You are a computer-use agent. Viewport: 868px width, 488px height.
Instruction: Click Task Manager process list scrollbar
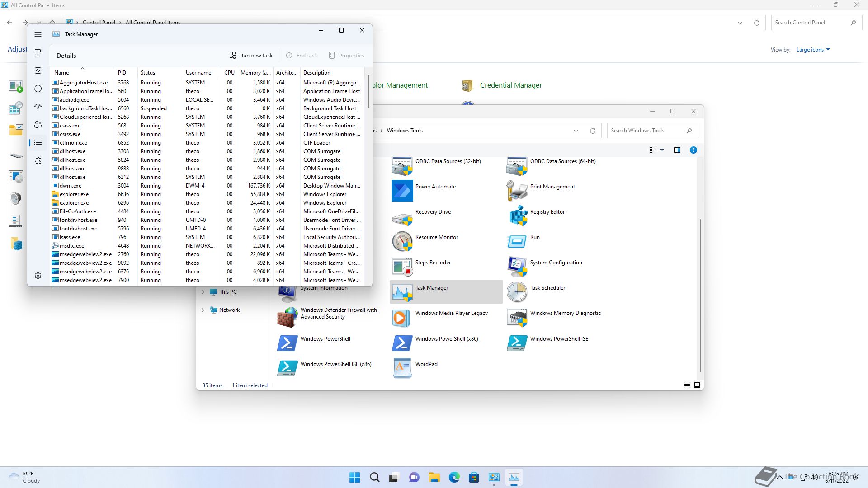(x=369, y=92)
